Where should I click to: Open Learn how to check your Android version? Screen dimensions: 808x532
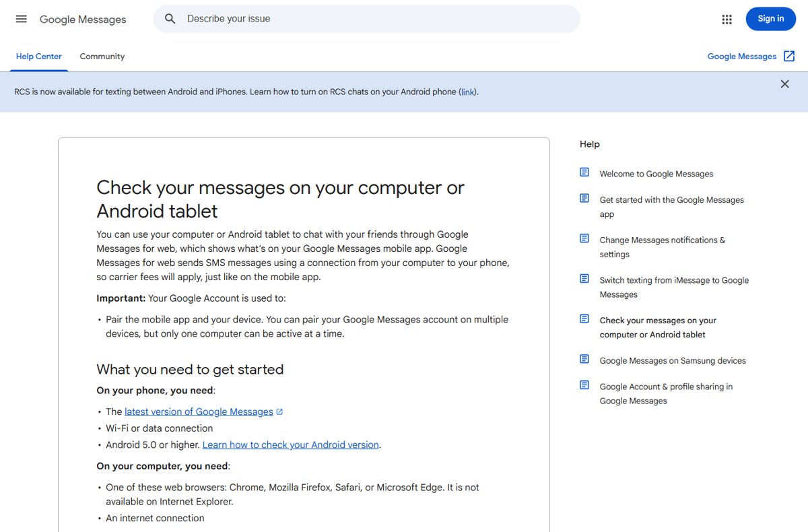point(291,444)
